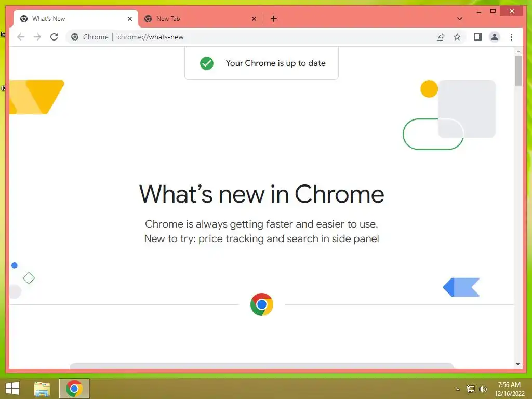The height and width of the screenshot is (399, 532).
Task: Show hidden system tray icons
Action: [x=458, y=389]
